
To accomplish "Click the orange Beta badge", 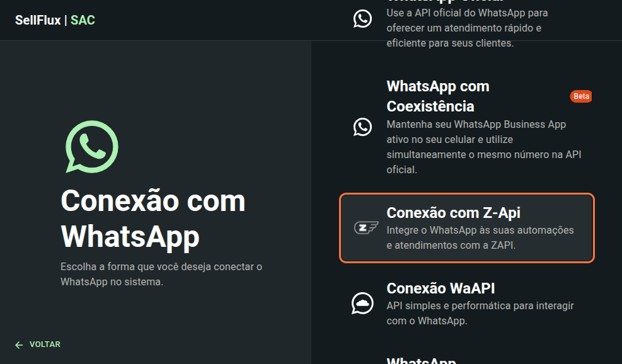I will pyautogui.click(x=581, y=96).
